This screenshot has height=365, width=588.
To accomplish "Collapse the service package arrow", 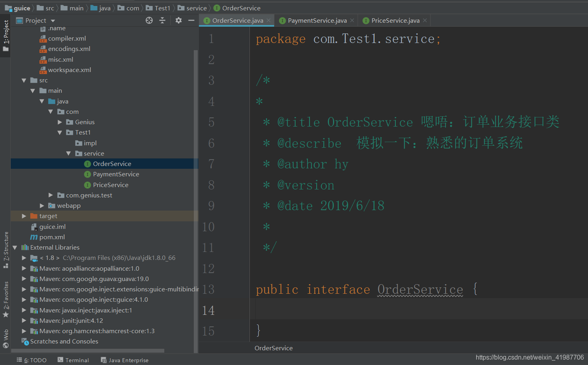I will coord(68,153).
